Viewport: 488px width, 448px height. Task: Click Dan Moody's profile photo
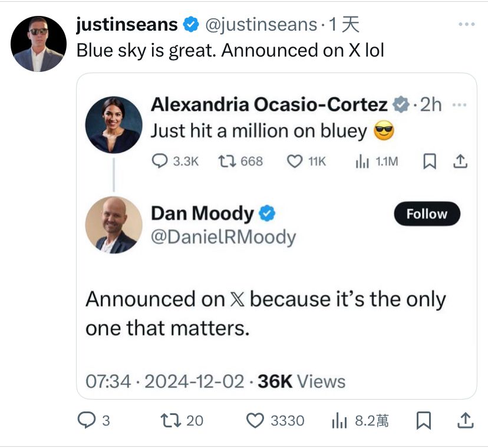114,225
